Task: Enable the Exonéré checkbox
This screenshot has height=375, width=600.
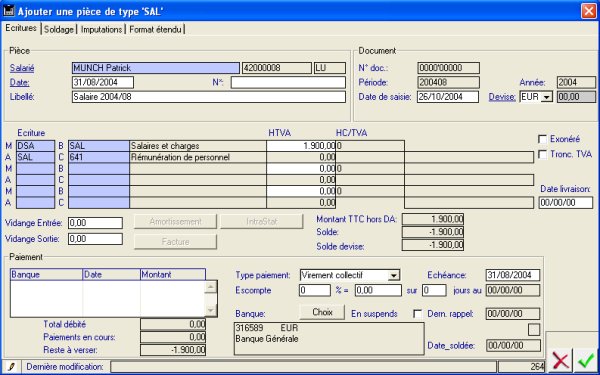Action: (542, 139)
